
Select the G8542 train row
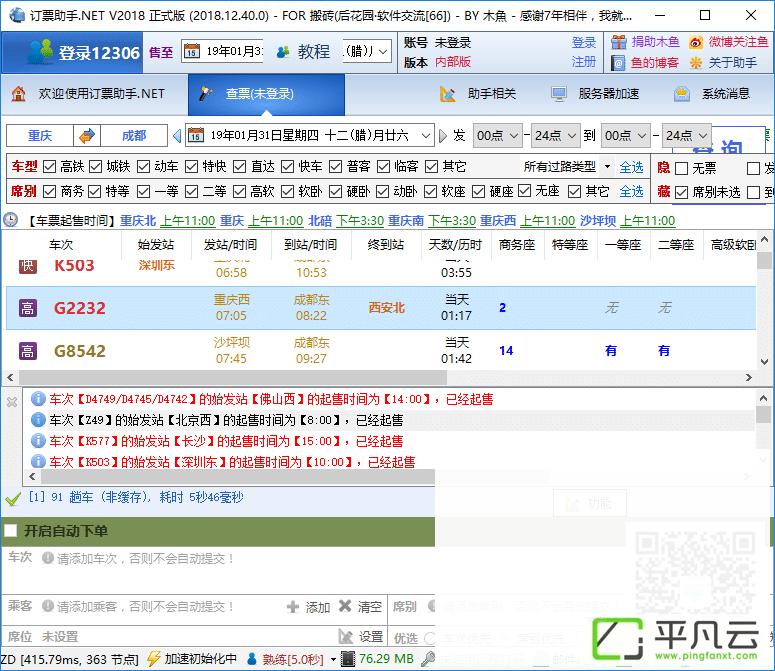point(381,351)
